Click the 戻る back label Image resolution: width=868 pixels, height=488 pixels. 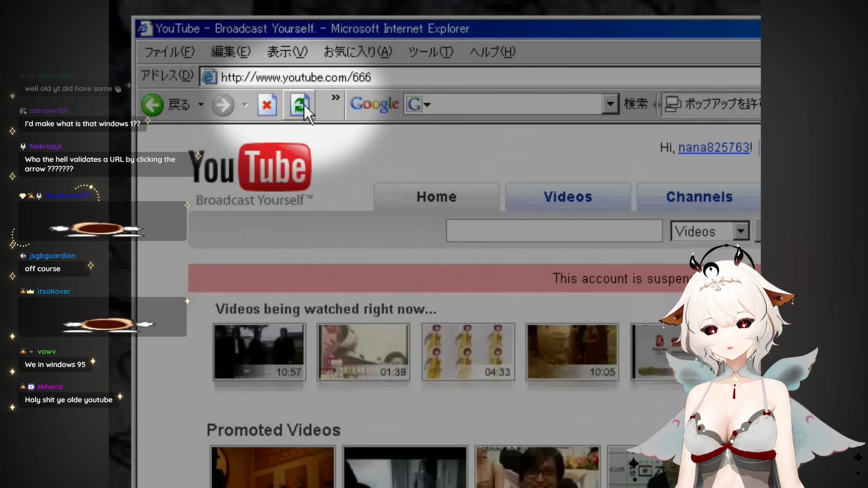point(179,105)
